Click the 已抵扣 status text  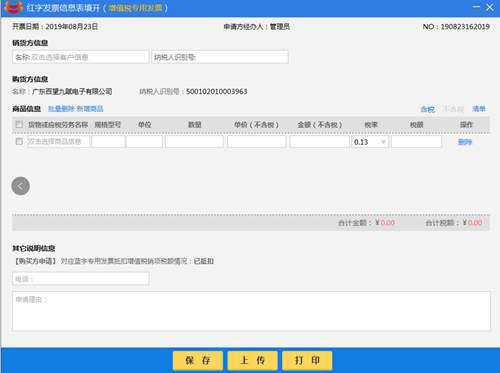(204, 261)
